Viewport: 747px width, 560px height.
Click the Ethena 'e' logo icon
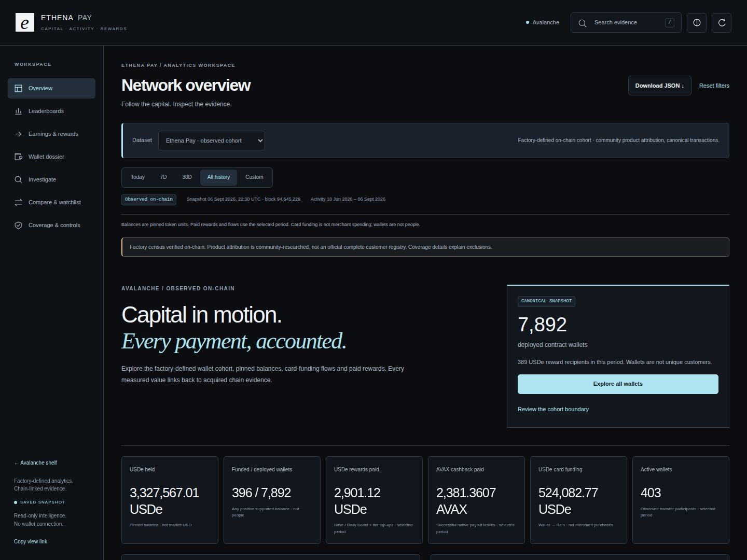[25, 22]
